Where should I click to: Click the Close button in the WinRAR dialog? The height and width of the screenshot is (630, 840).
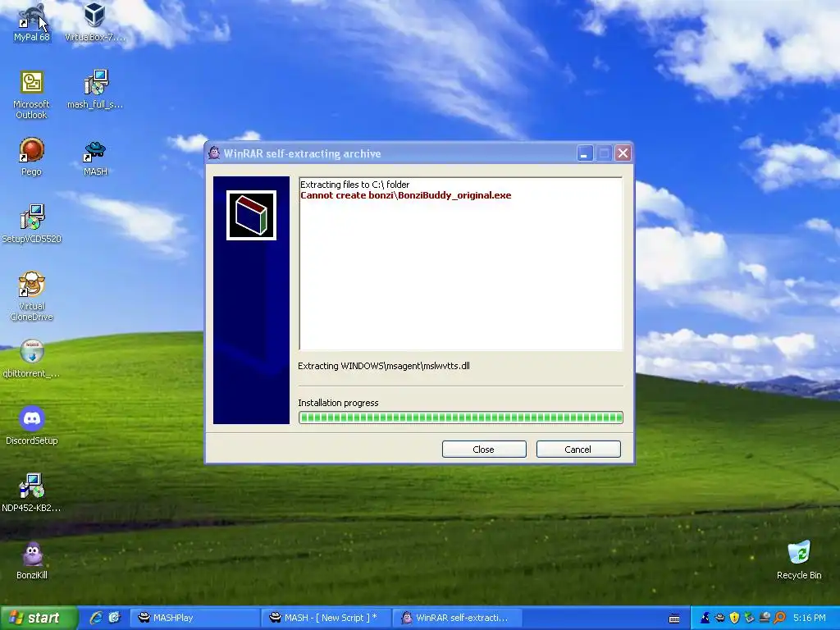484,450
